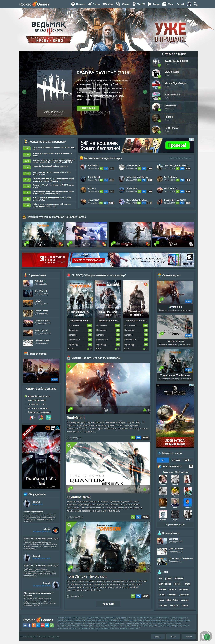This screenshot has height=644, width=215.
Task: Open The Witcher 3 G2A ad image
Action: coord(41,457)
